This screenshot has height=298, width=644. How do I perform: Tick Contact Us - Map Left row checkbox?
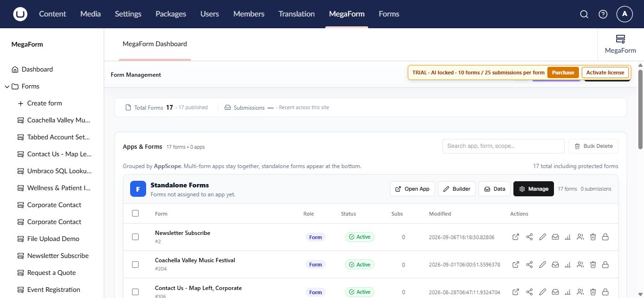135,292
